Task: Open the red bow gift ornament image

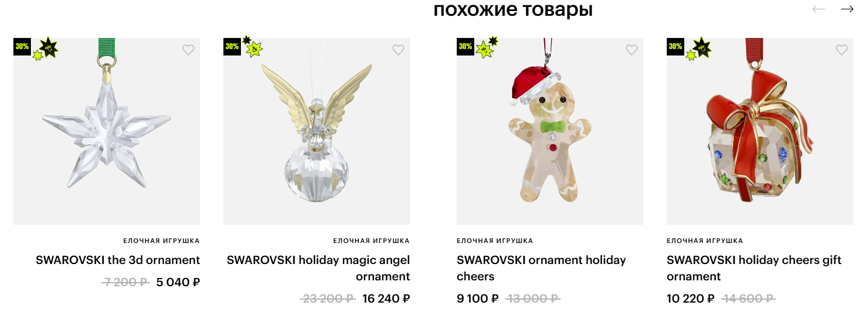Action: click(760, 131)
